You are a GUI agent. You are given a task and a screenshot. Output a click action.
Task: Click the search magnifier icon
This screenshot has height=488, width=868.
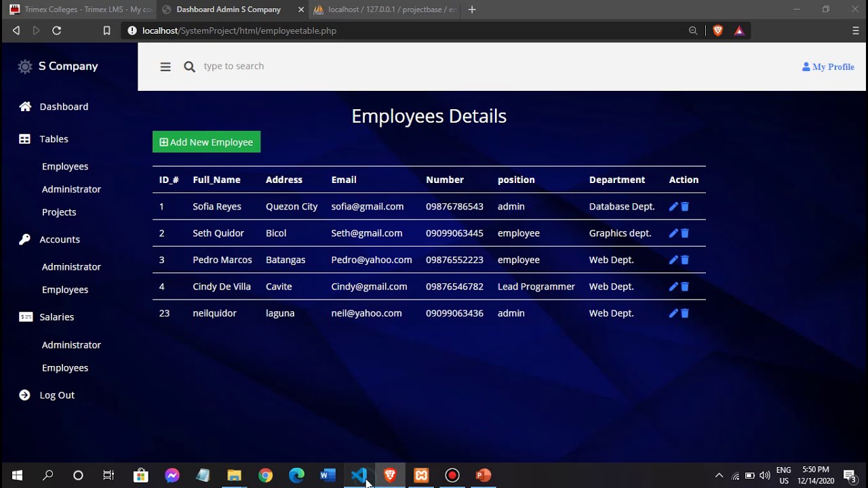click(190, 66)
